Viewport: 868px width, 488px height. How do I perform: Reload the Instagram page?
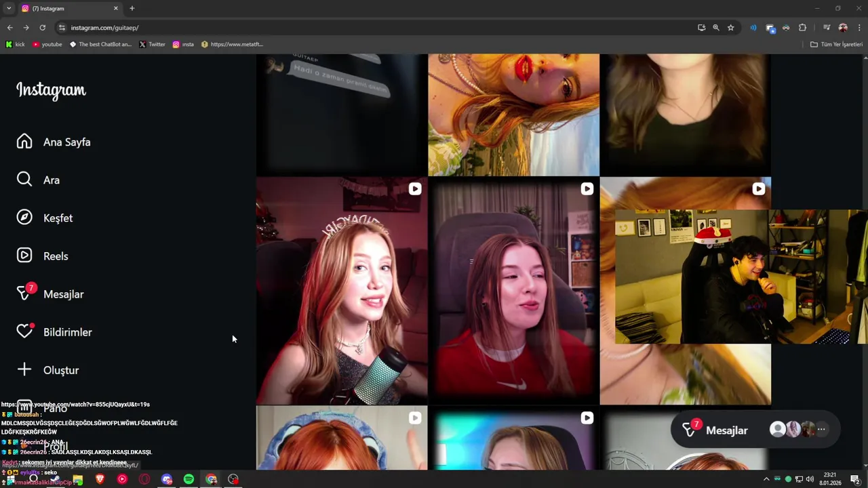coord(42,28)
